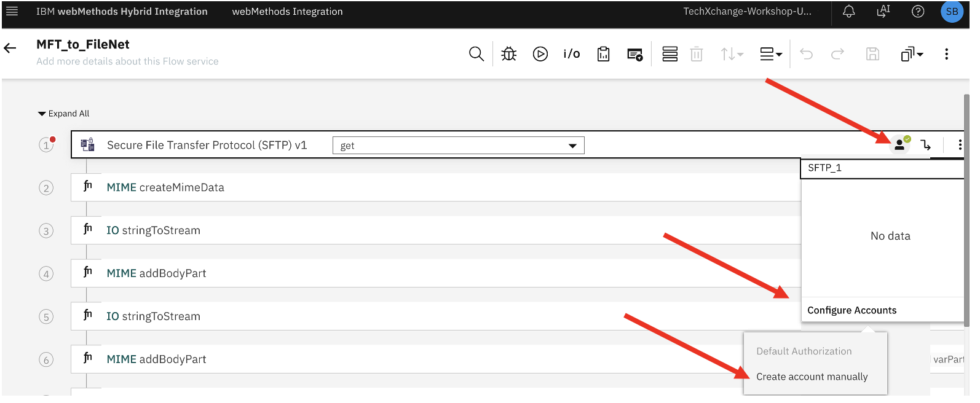Open the i/o input output definition

572,54
